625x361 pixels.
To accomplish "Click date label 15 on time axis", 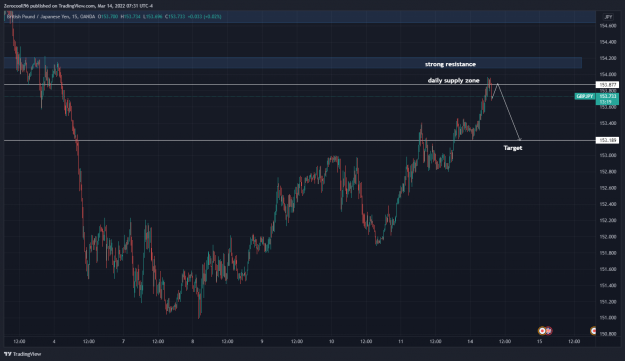I will (x=539, y=341).
